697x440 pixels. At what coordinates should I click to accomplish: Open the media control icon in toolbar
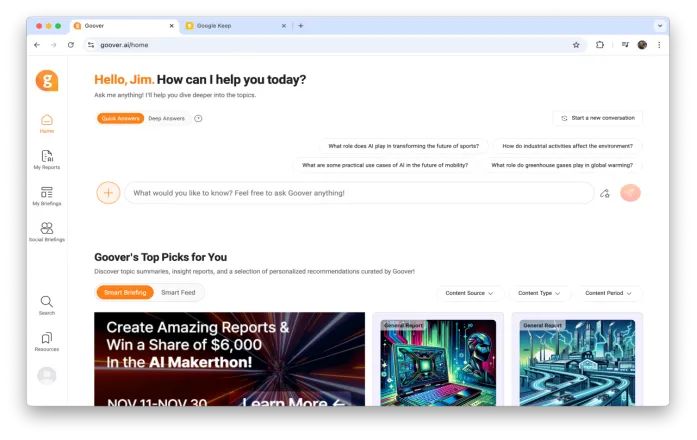(x=625, y=44)
